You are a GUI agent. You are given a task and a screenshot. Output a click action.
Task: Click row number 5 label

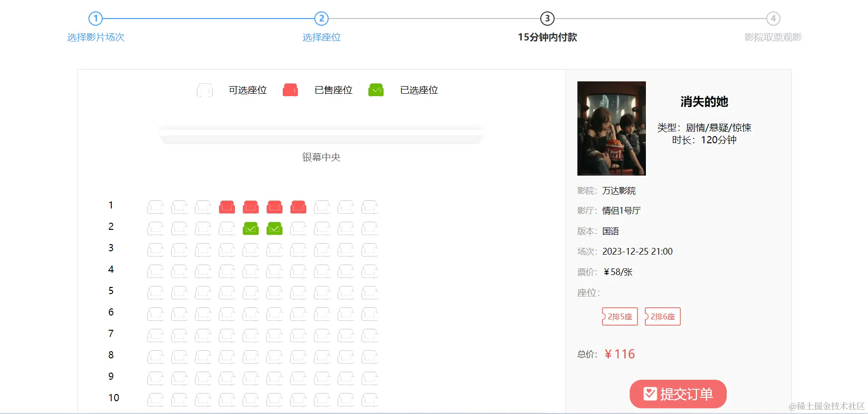coord(111,291)
